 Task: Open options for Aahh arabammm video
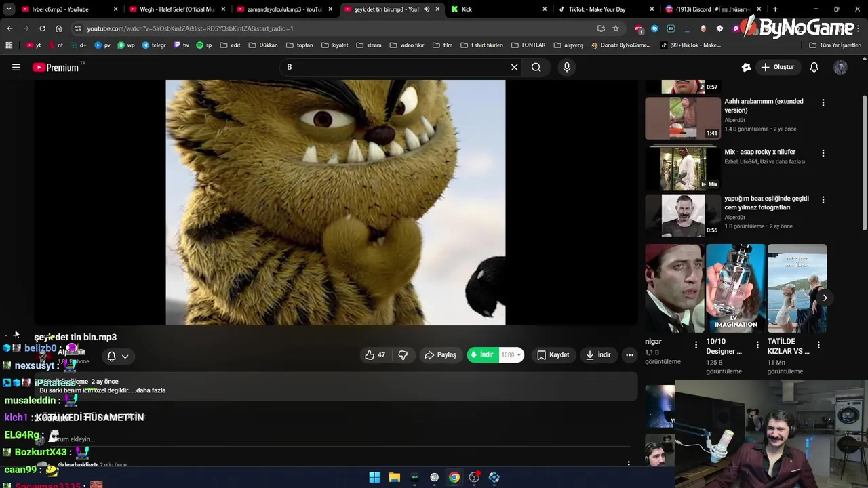tap(823, 102)
